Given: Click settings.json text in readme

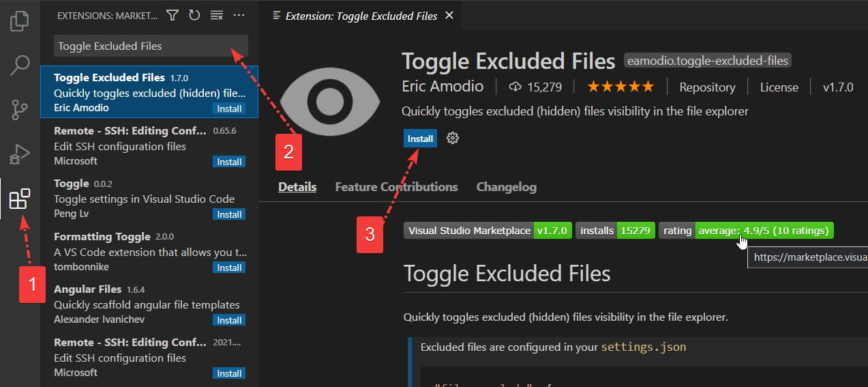Looking at the screenshot, I should tap(643, 347).
